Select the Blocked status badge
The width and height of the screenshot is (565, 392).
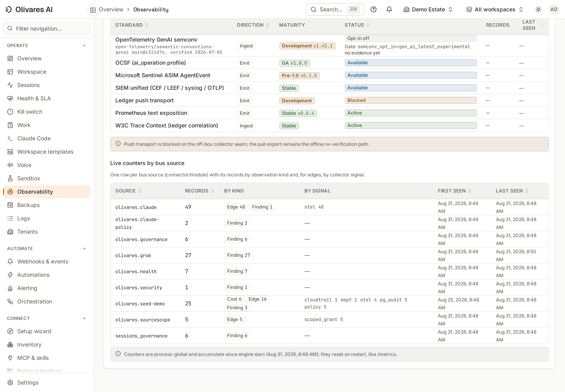pos(410,100)
